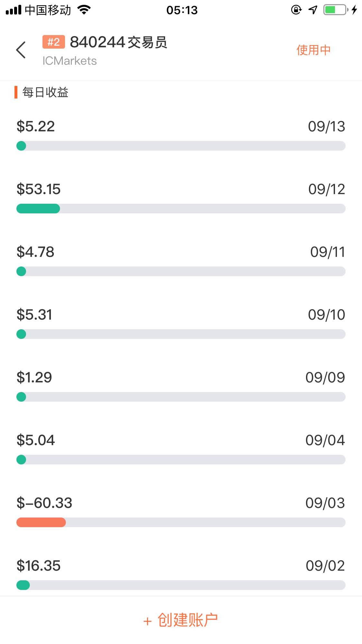Tap the $16.35 profit bar for 09/02

23,585
